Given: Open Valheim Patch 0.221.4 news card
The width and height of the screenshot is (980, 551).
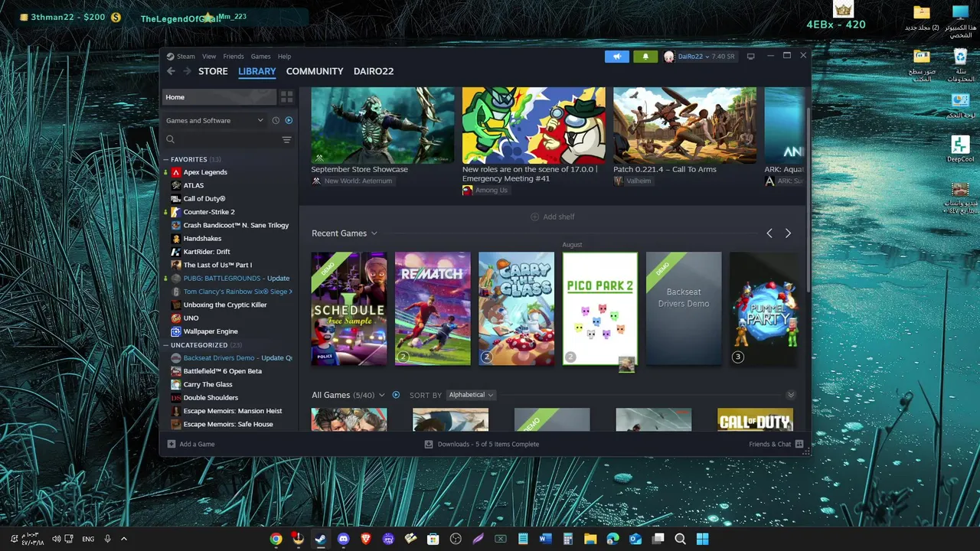Looking at the screenshot, I should 684,136.
